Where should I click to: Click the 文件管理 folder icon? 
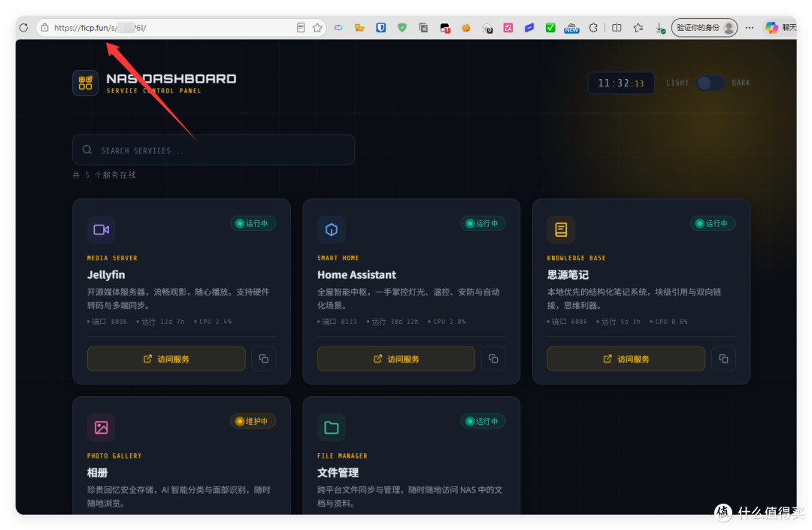(332, 428)
